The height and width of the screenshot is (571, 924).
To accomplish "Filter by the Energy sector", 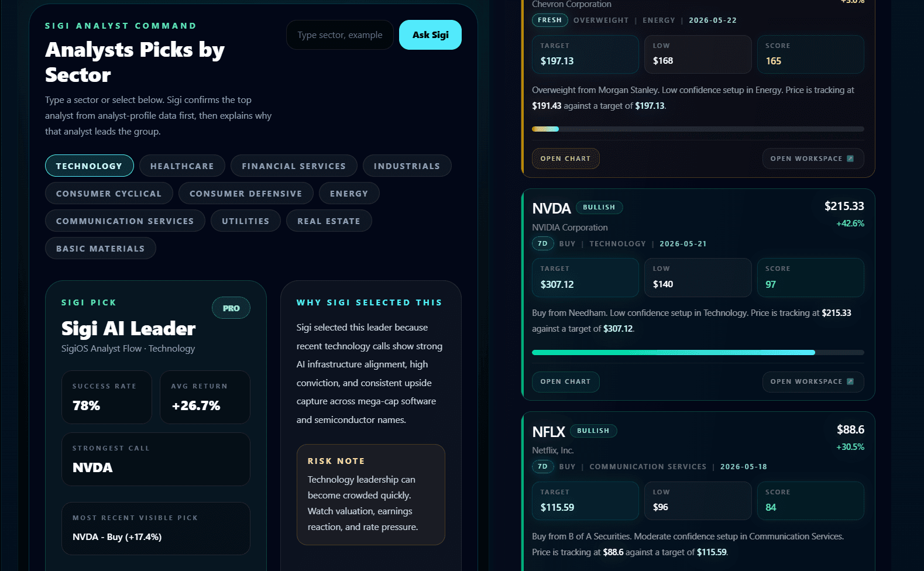I will click(349, 193).
